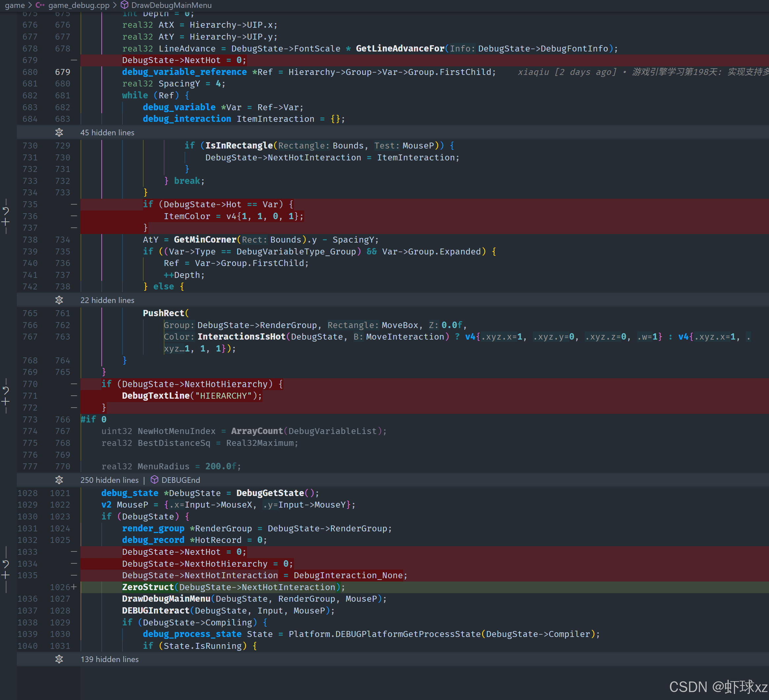This screenshot has width=769, height=700.
Task: Open the DrawDebugMainMenu symbol breadcrumb
Action: 171,5
